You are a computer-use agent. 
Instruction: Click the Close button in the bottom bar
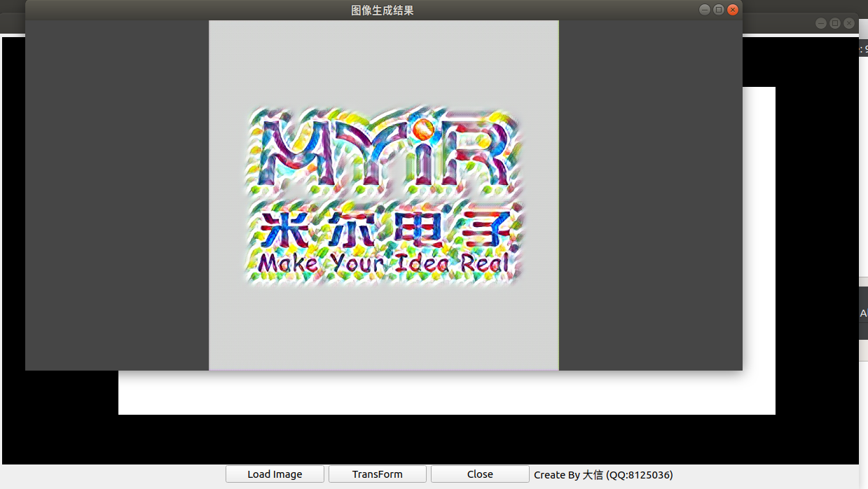pyautogui.click(x=480, y=474)
